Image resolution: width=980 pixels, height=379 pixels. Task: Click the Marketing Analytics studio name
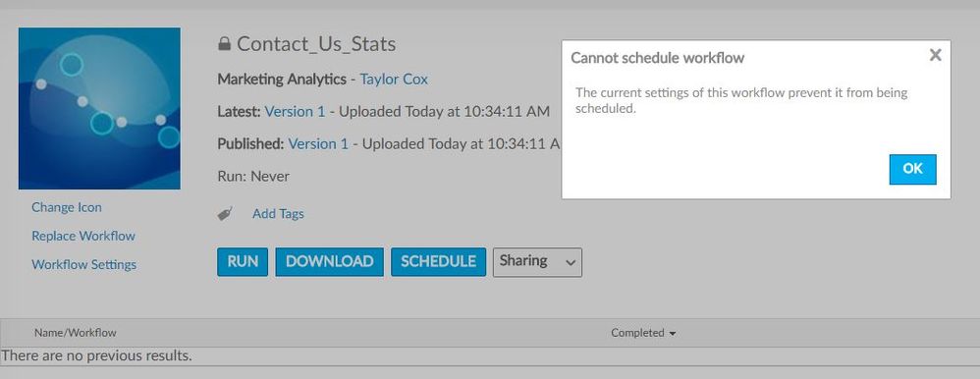[x=282, y=80]
